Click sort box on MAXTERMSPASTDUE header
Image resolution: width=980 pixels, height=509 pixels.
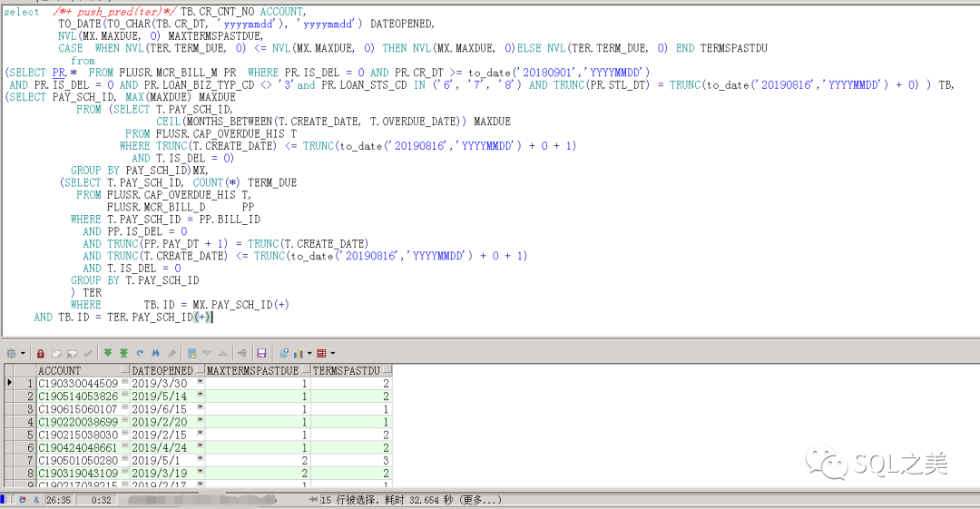tap(307, 369)
